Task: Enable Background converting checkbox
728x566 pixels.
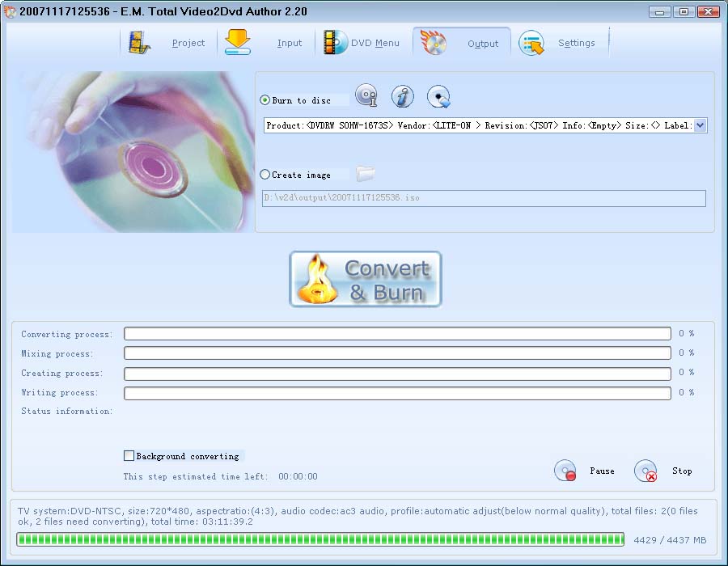Action: (x=129, y=455)
